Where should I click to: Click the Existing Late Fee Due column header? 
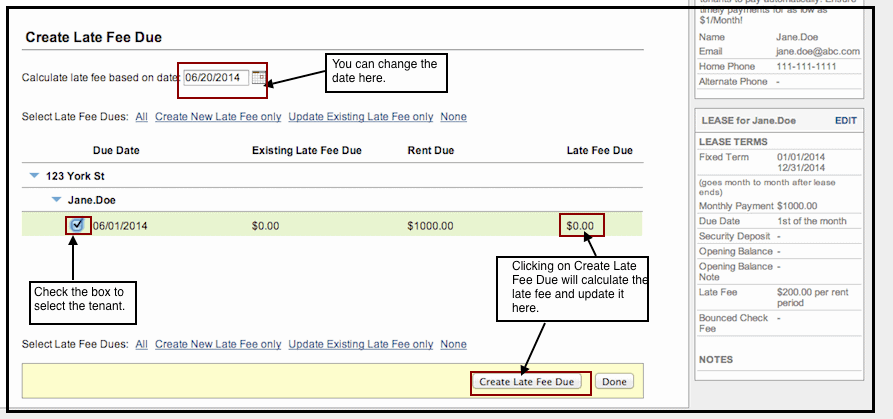coord(306,151)
